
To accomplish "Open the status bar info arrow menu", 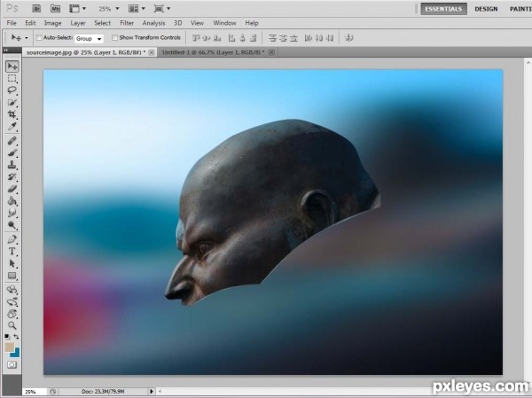I will pyautogui.click(x=152, y=392).
